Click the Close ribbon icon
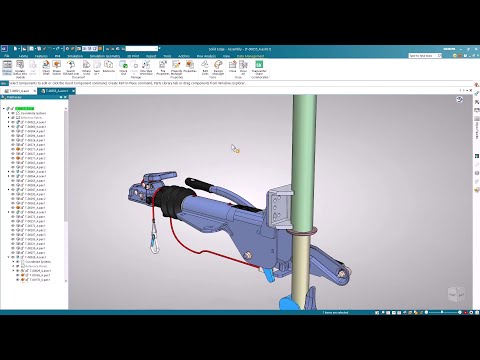Image resolution: width=480 pixels, height=360 pixels. point(232,66)
